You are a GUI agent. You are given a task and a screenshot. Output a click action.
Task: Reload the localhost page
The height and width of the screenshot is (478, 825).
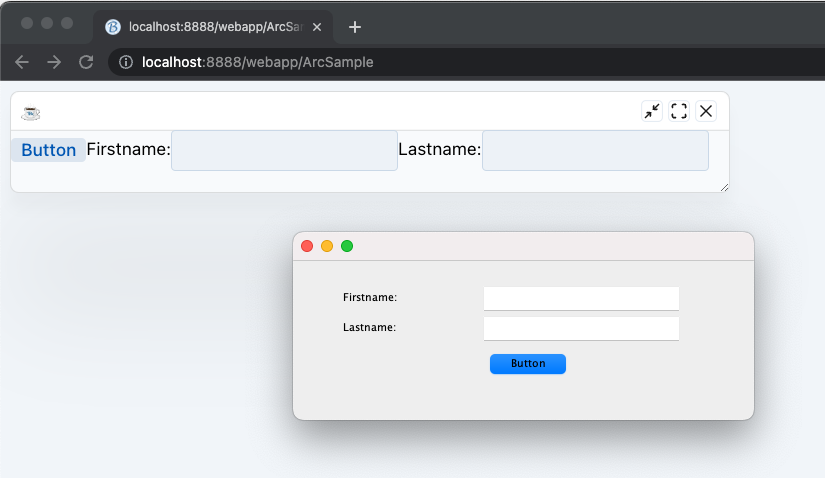tap(86, 62)
